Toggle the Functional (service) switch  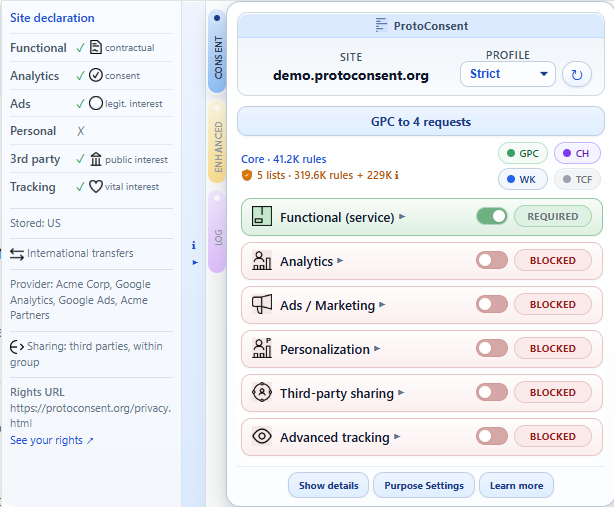pos(492,216)
